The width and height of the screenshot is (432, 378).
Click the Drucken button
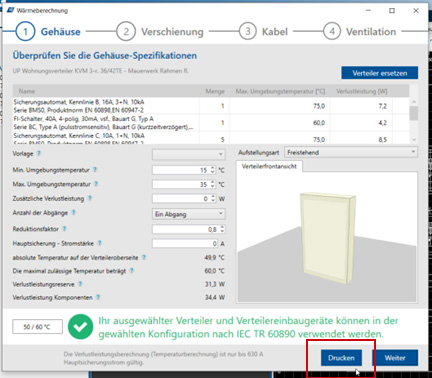point(341,358)
